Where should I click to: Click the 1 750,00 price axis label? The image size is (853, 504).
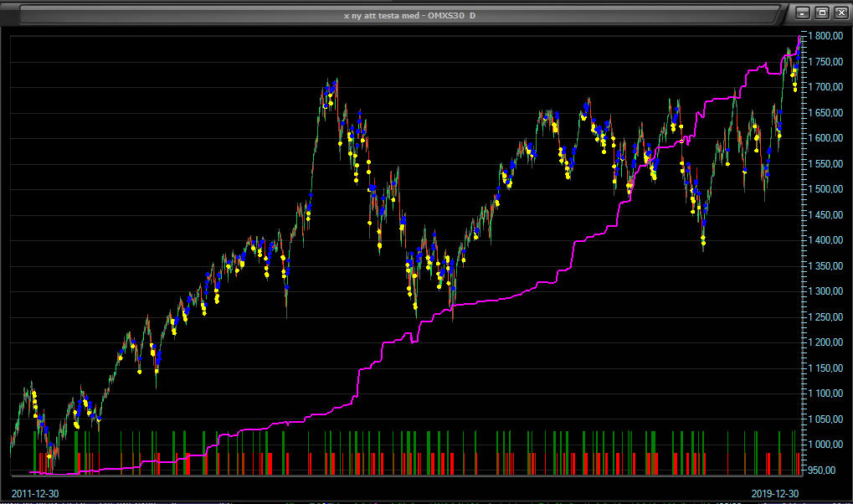825,62
